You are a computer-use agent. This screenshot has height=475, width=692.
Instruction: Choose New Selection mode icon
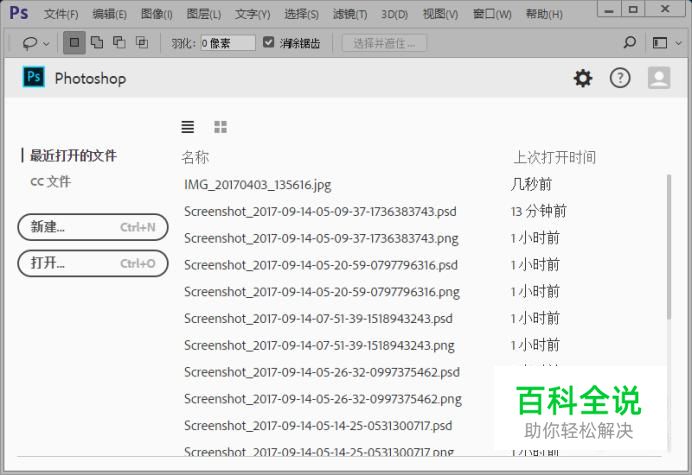[74, 42]
